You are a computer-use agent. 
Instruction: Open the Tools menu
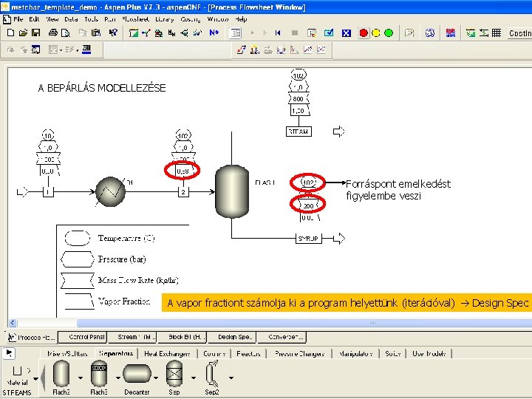click(91, 19)
